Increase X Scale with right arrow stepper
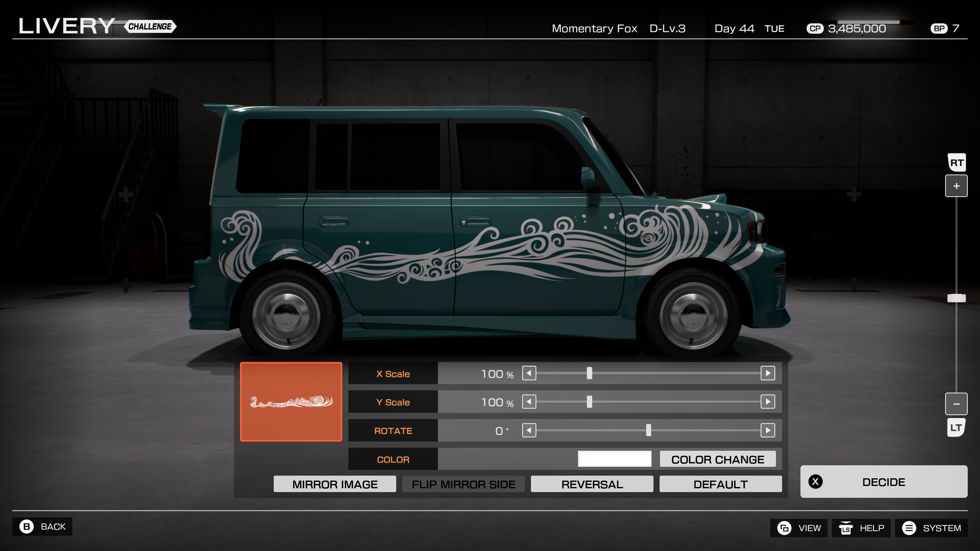The width and height of the screenshot is (980, 551). point(769,373)
